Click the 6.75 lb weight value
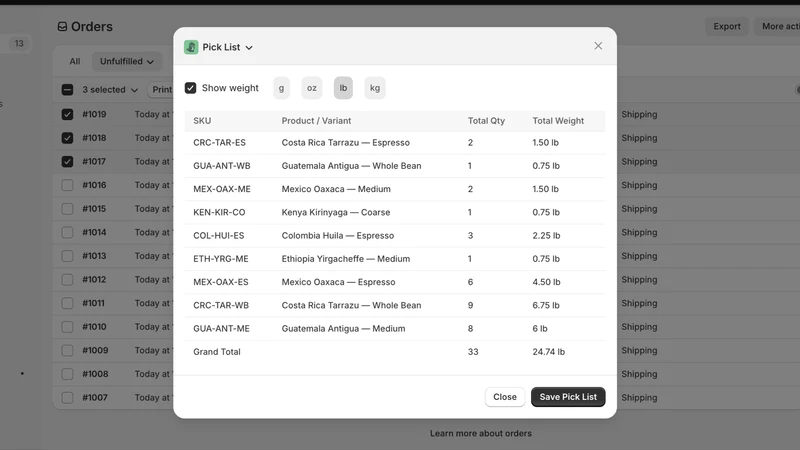This screenshot has width=800, height=450. [x=546, y=305]
